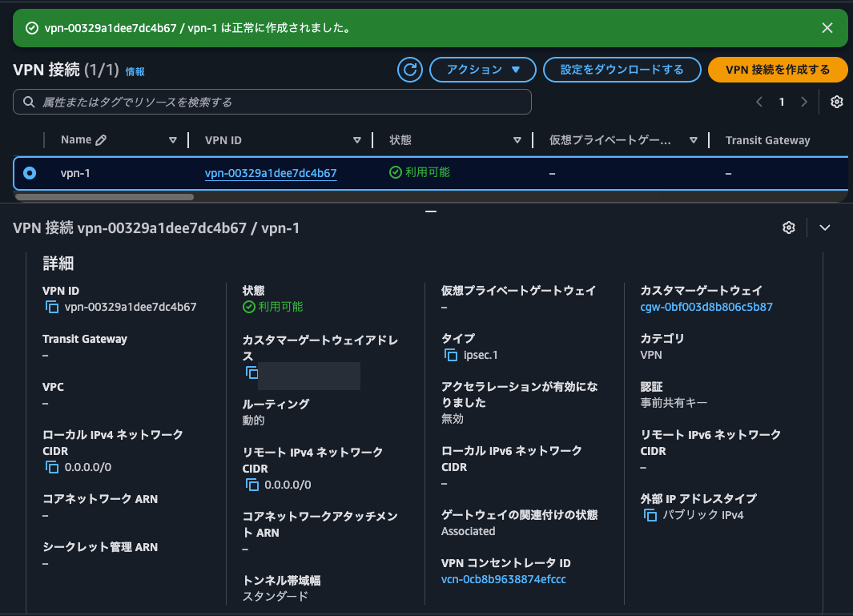Copy the local IPv4 CIDR 0.0.0.0/0
Screen dimensions: 853x616
(53, 467)
